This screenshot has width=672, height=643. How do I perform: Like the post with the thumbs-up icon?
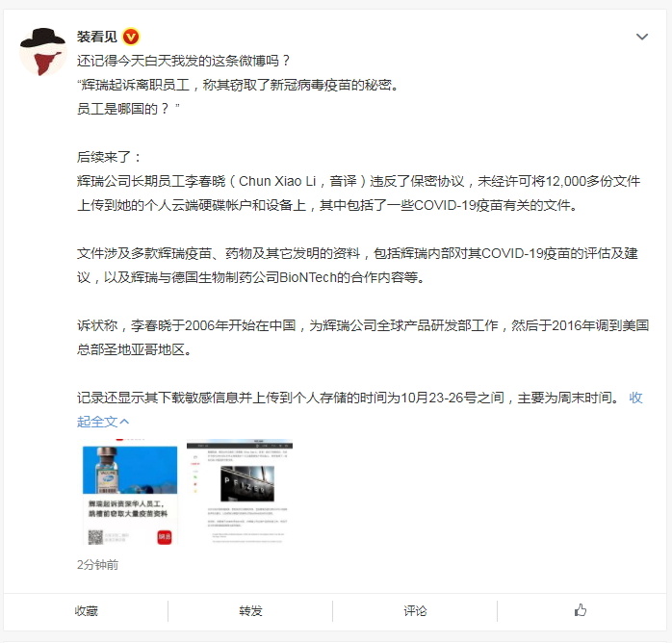click(x=581, y=610)
